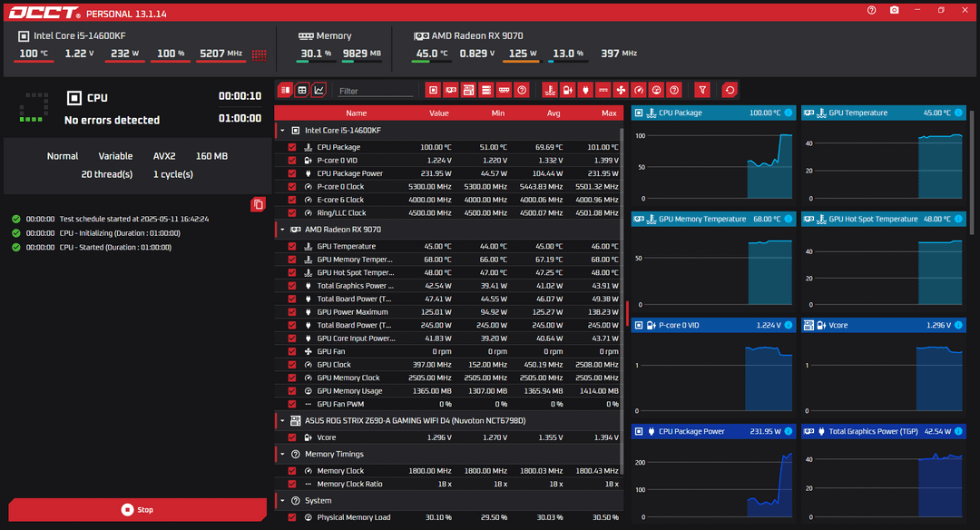Uncheck the P-core 0 VID sensor
Viewport: 980px width, 530px height.
click(292, 160)
